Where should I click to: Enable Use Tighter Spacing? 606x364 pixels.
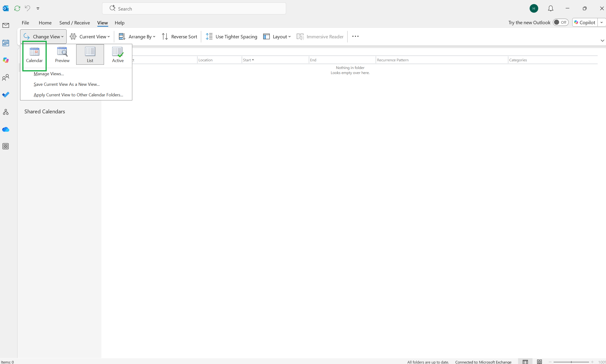(231, 37)
